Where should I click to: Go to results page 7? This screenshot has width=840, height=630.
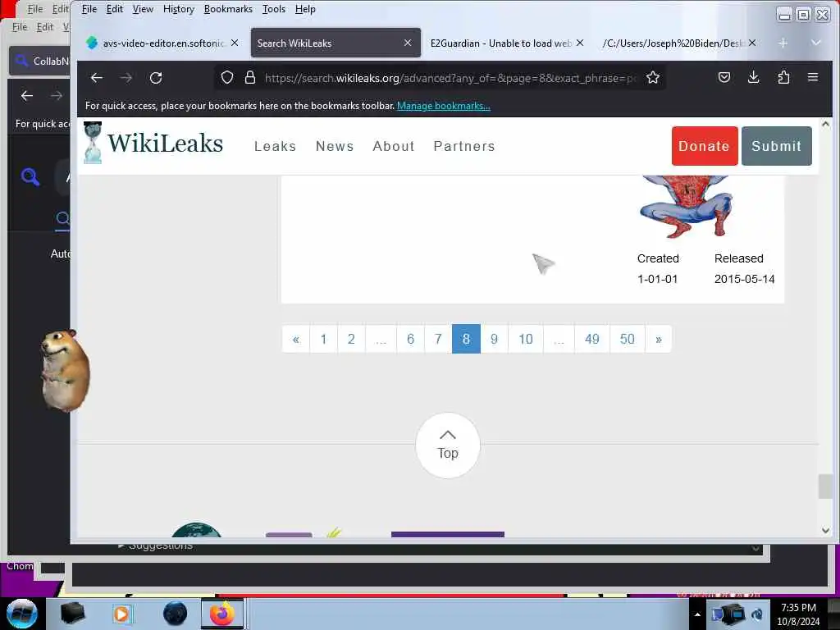point(438,339)
